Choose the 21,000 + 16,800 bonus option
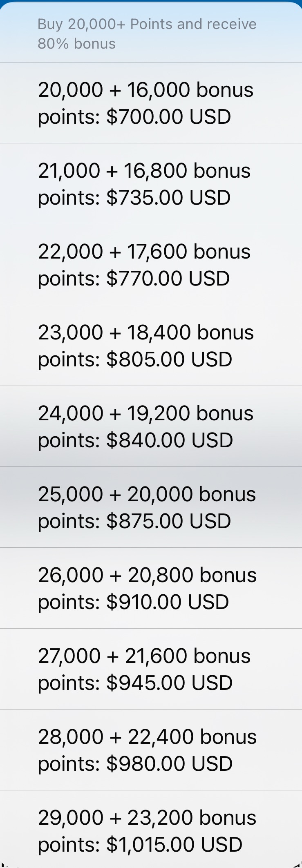The image size is (302, 868). click(151, 184)
